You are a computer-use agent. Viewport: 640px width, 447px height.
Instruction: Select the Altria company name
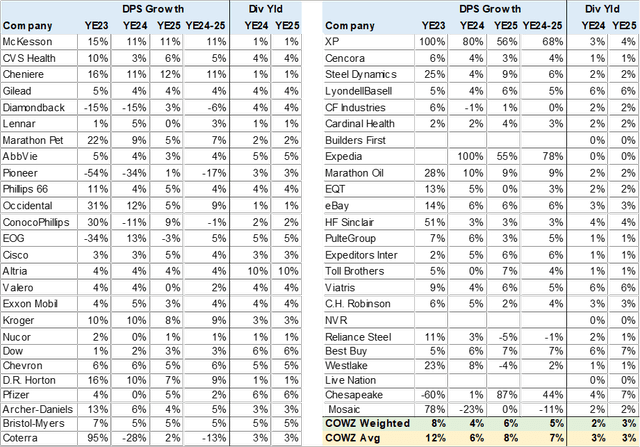point(15,271)
